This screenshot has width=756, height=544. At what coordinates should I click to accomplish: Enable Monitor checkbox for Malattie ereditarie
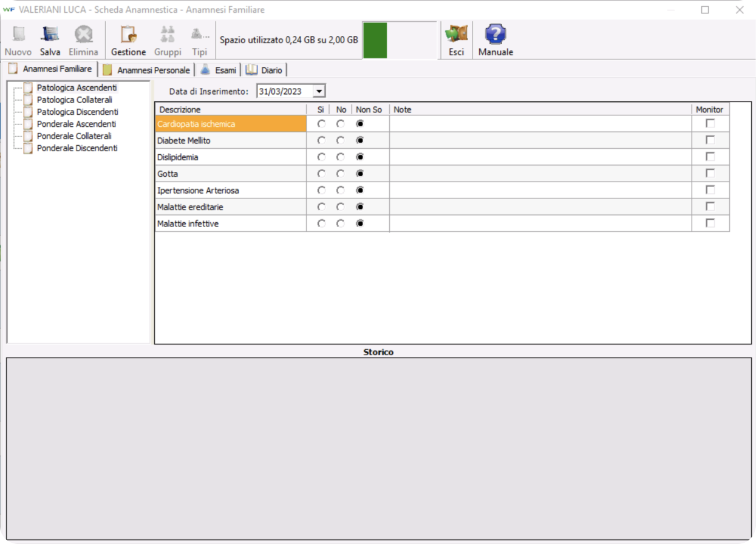(x=710, y=206)
